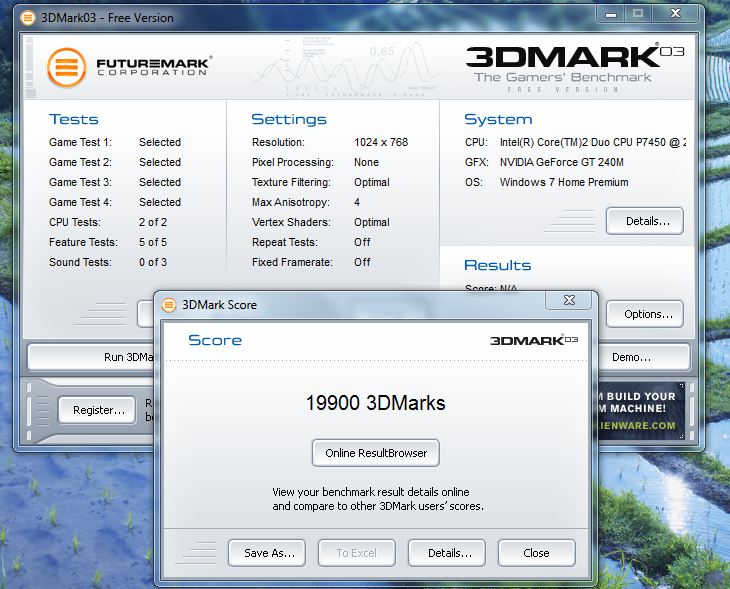This screenshot has height=589, width=730.
Task: Click the Repeat Tests Off value
Action: [362, 242]
